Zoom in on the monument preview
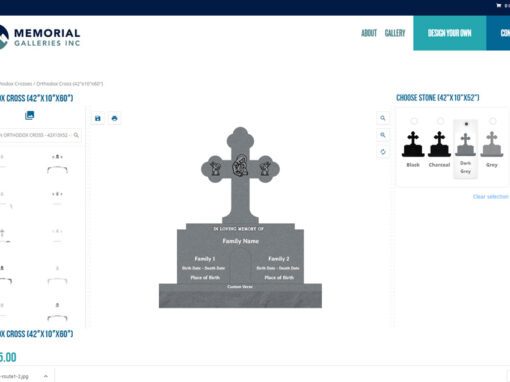Viewport: 510px width, 382px height. (x=383, y=118)
